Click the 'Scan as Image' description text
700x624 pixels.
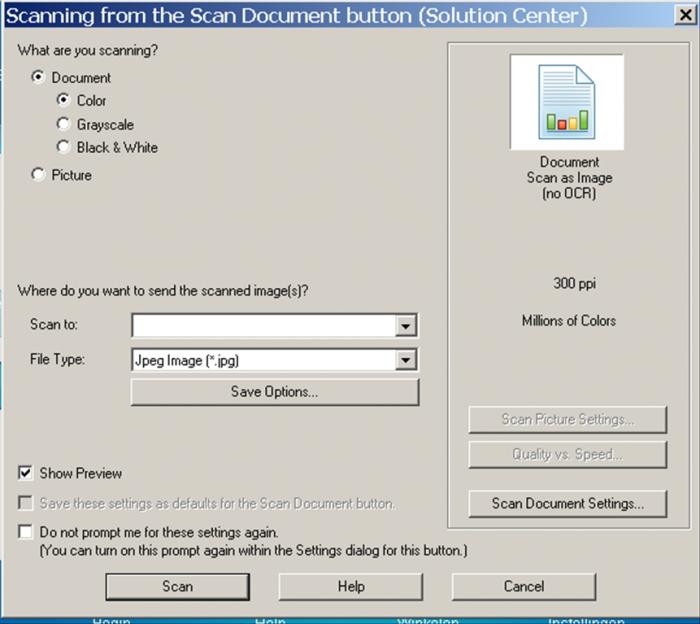point(569,178)
